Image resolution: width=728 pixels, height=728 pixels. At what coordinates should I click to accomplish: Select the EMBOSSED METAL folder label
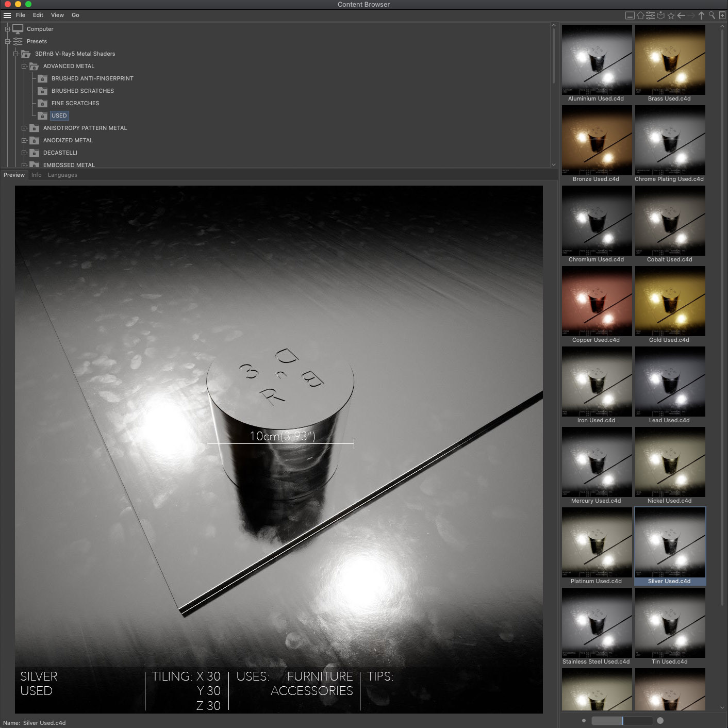click(x=69, y=164)
